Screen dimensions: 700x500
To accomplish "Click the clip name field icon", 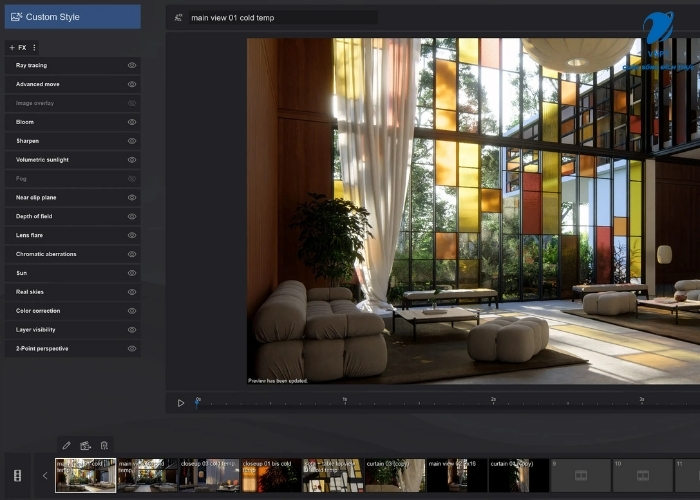I will [x=179, y=18].
